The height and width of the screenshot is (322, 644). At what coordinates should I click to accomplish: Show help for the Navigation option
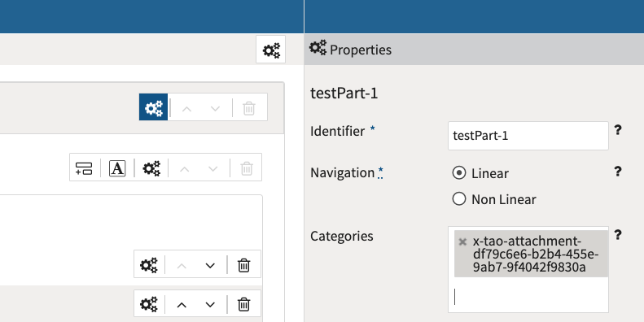click(x=617, y=172)
